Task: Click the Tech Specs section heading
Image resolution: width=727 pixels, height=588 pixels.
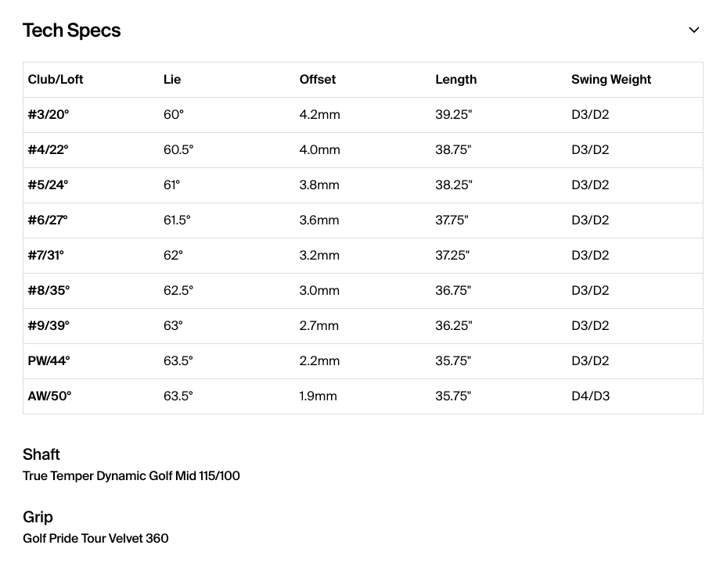Action: (72, 30)
